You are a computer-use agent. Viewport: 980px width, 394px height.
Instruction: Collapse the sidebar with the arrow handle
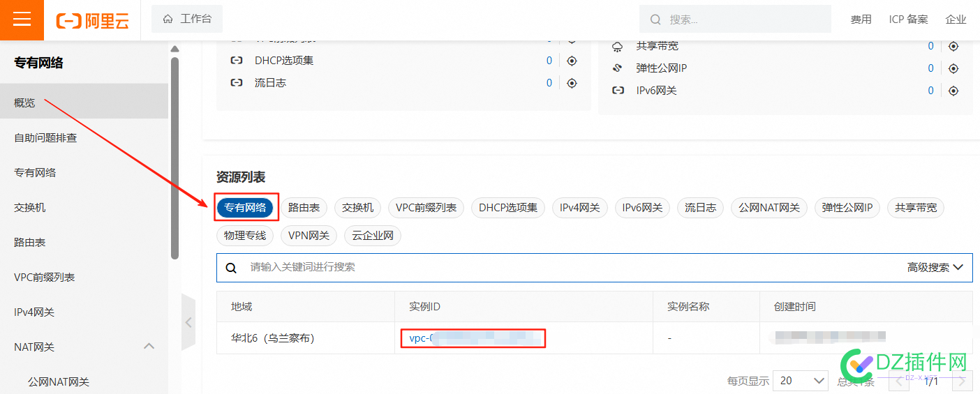188,322
